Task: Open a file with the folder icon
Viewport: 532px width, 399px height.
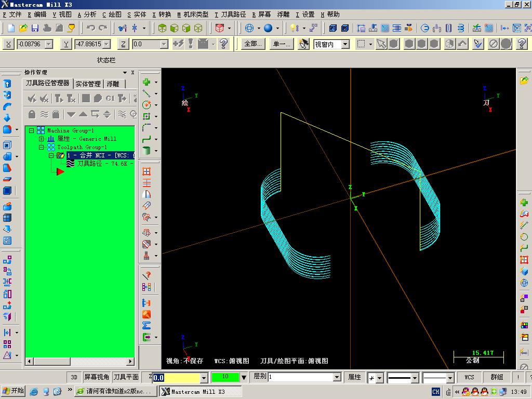Action: pyautogui.click(x=23, y=28)
